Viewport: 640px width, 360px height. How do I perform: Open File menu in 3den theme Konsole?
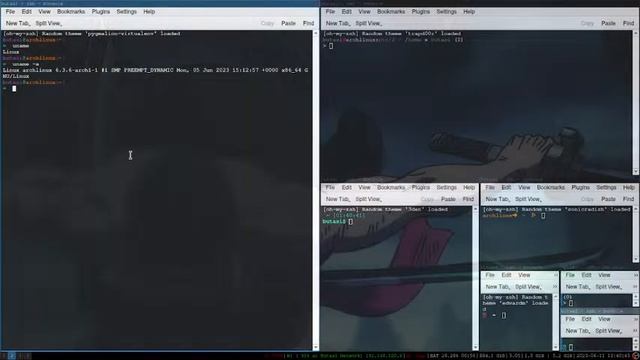330,187
